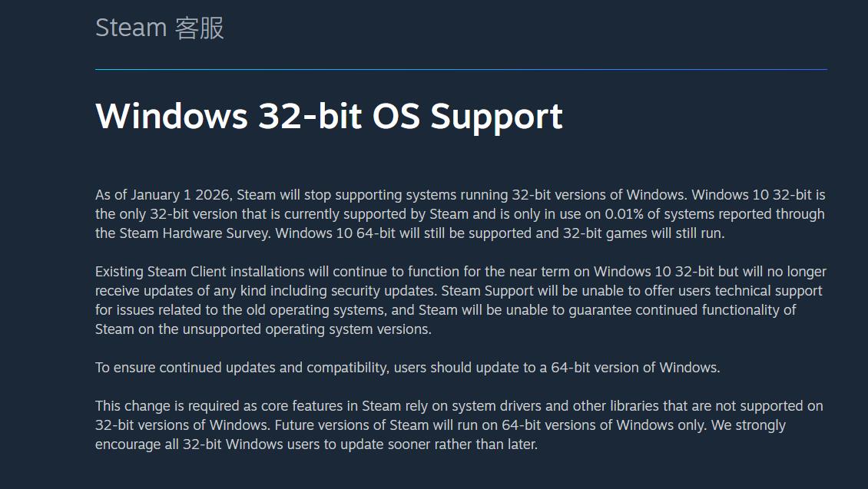This screenshot has height=489, width=868.
Task: Click the paragraph starting 'To ensure continued updates'
Action: 407,368
